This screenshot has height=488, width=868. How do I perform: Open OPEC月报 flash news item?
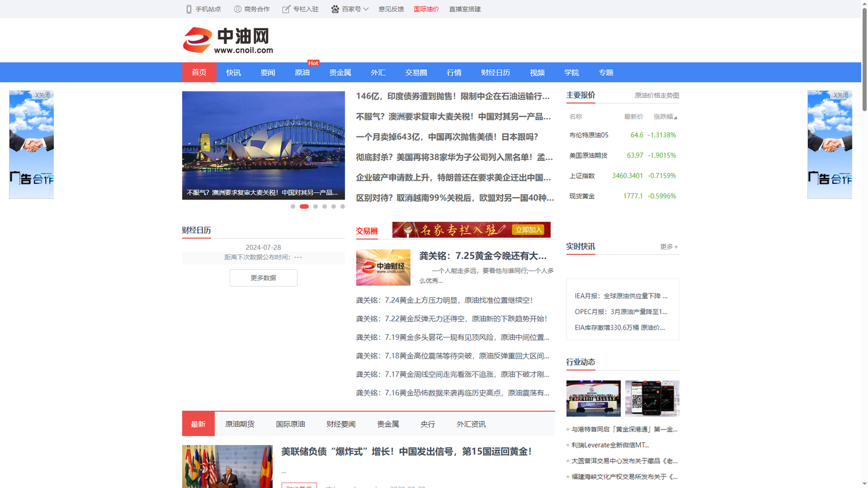pos(621,312)
